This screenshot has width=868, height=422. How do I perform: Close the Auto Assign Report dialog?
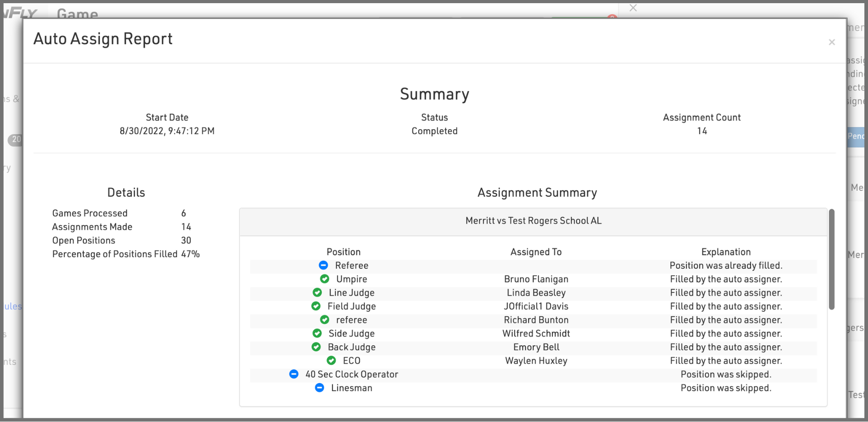click(831, 42)
